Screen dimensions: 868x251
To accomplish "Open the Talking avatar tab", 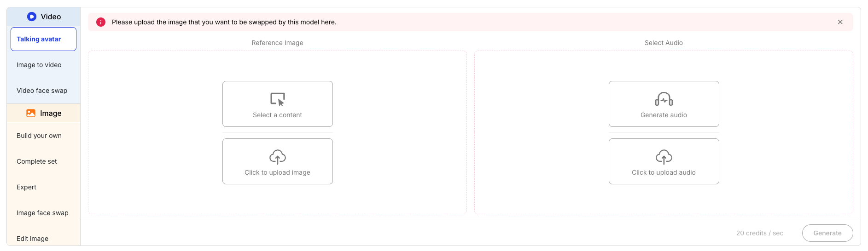I will pos(43,39).
